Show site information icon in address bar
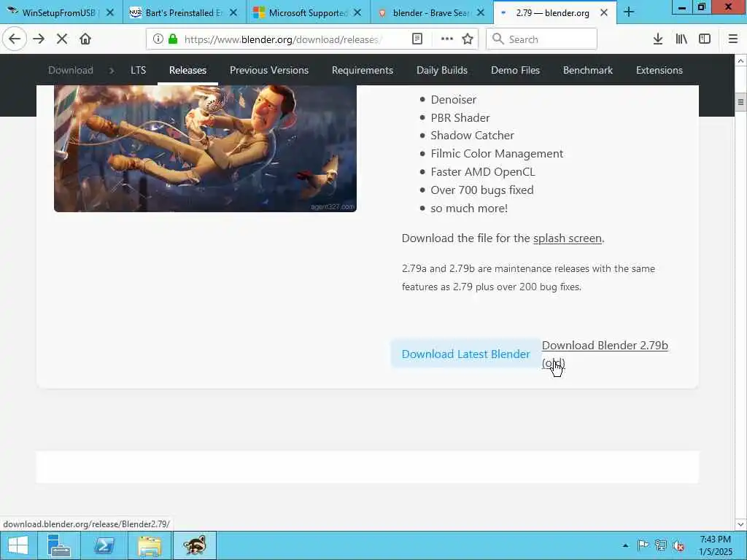747x560 pixels. tap(158, 39)
